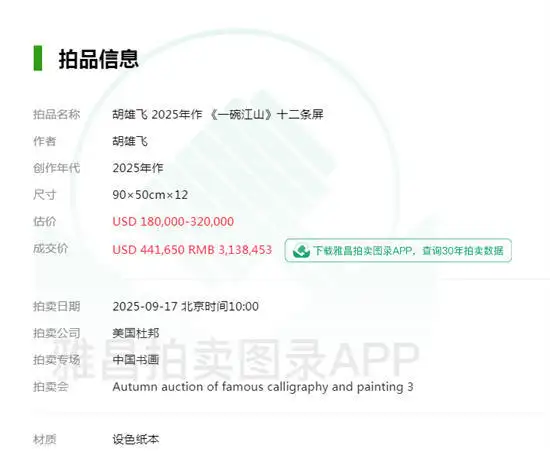Image resolution: width=550 pixels, height=455 pixels.
Task: Click the hammer price USD 441,650 RMB 3,138,453
Action: pos(192,249)
